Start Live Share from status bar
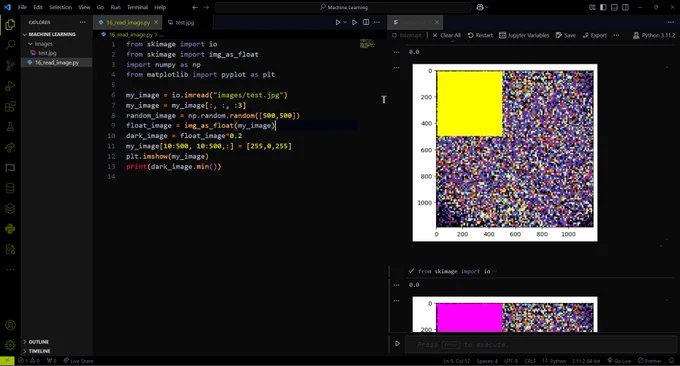Viewport: 680px width, 366px height. tap(78, 361)
